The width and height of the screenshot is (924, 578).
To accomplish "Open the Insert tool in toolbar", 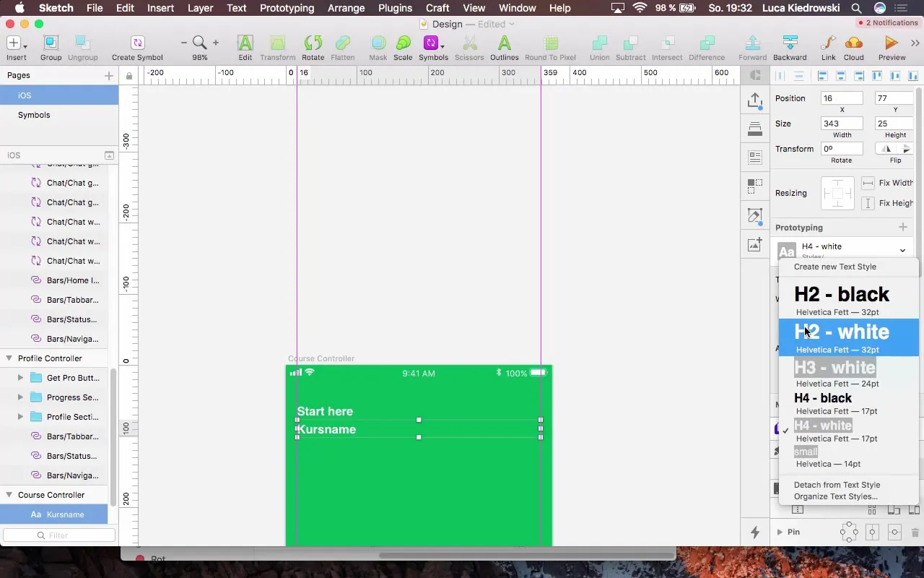I will pos(16,48).
